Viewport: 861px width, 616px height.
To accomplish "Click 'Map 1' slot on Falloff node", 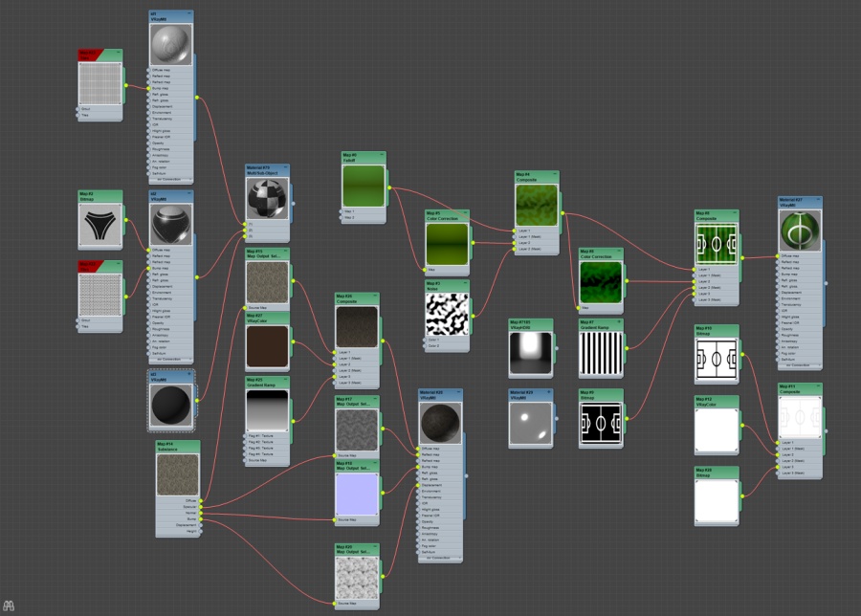I will tap(364, 211).
